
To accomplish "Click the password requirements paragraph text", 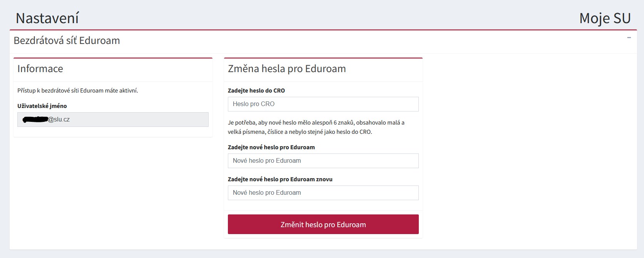I will 316,127.
